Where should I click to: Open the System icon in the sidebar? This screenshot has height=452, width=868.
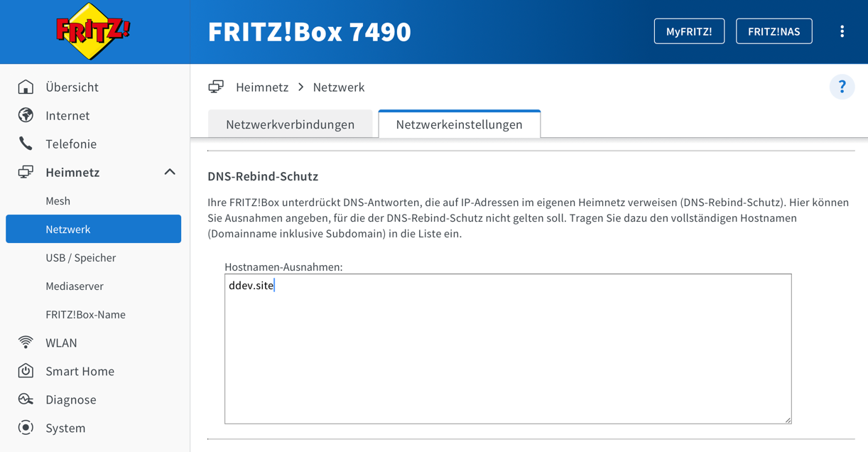tap(26, 428)
